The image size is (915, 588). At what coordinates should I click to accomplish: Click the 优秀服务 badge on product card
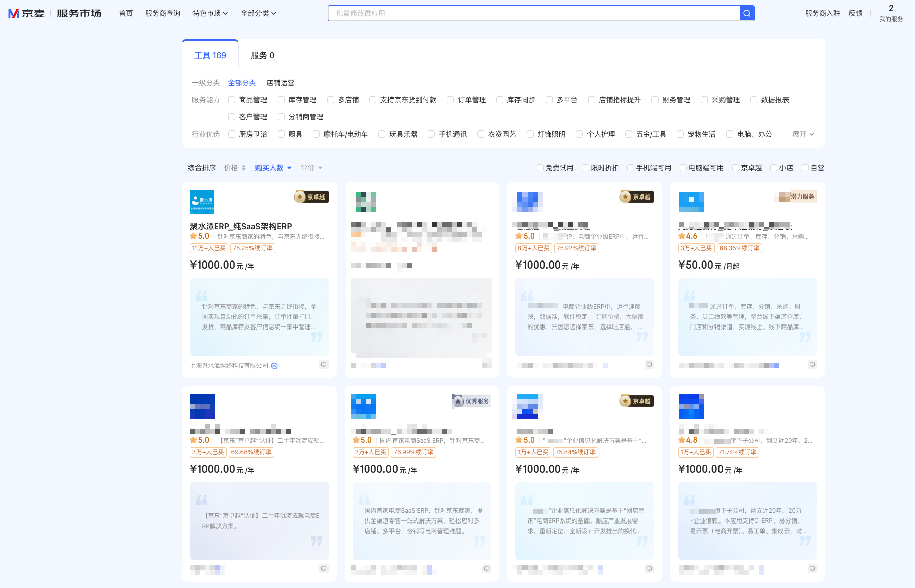pos(472,401)
